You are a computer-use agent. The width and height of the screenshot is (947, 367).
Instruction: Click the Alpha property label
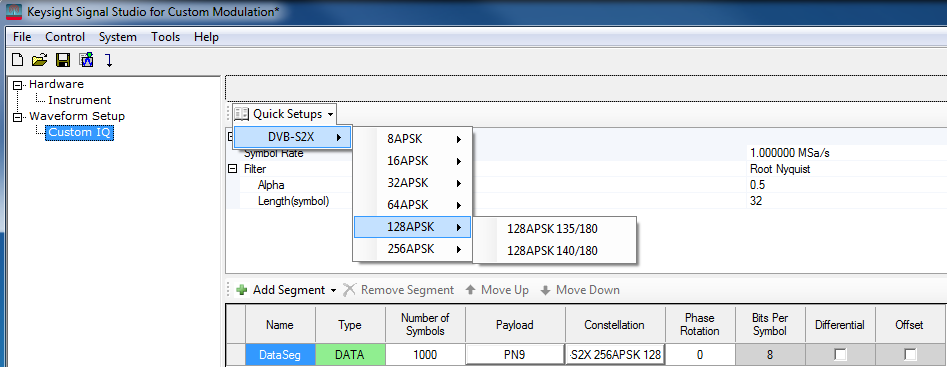tap(271, 185)
